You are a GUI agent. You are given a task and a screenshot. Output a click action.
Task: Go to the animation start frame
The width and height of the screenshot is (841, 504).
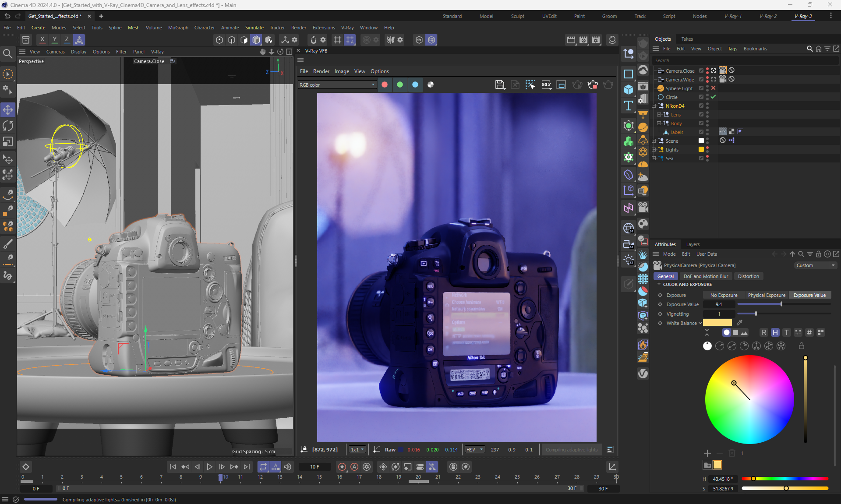173,467
